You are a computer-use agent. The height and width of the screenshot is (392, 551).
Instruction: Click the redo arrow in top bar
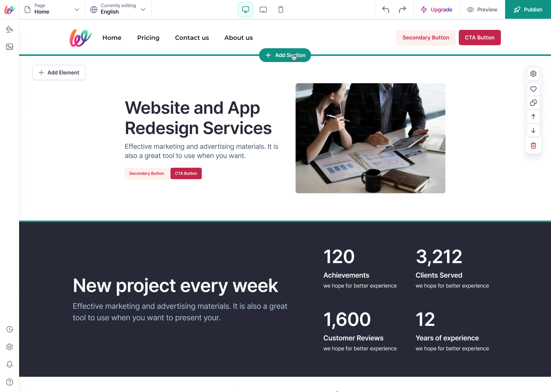[403, 10]
